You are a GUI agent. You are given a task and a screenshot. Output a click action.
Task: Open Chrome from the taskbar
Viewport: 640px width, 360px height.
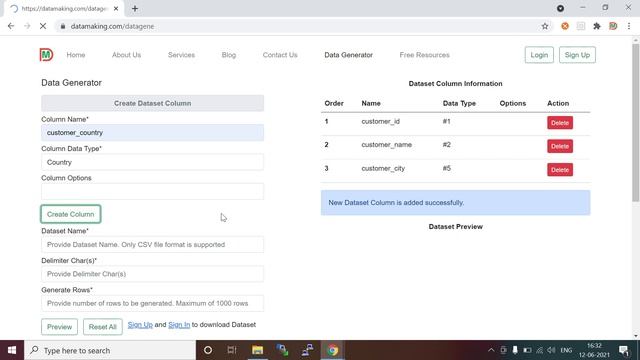pos(333,350)
